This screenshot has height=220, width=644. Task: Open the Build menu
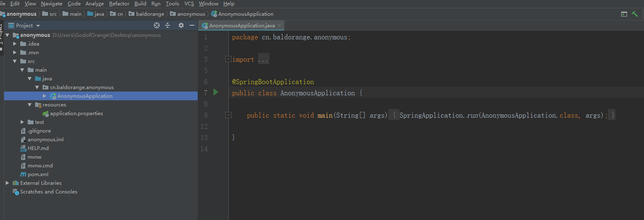tap(140, 4)
